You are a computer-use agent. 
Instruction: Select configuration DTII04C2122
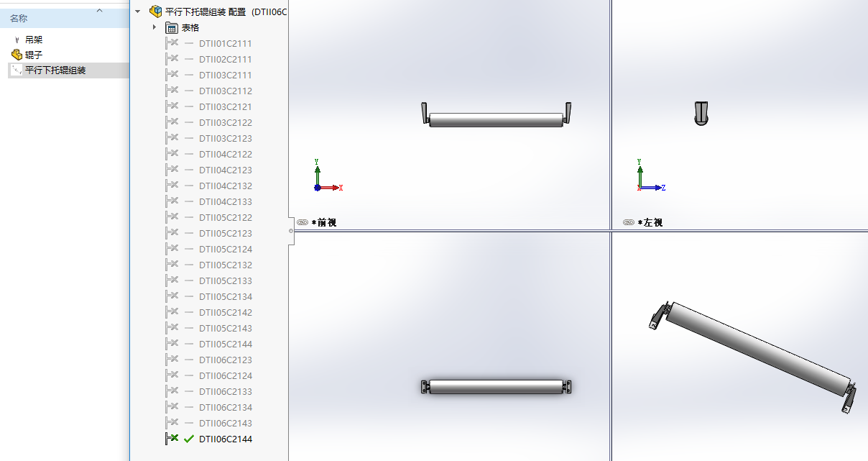pos(226,154)
